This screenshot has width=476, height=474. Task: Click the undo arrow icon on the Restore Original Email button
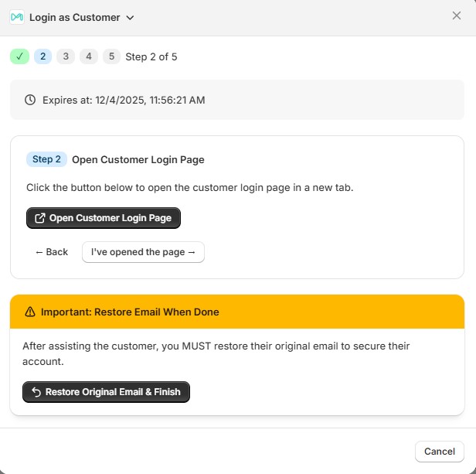[x=36, y=392]
